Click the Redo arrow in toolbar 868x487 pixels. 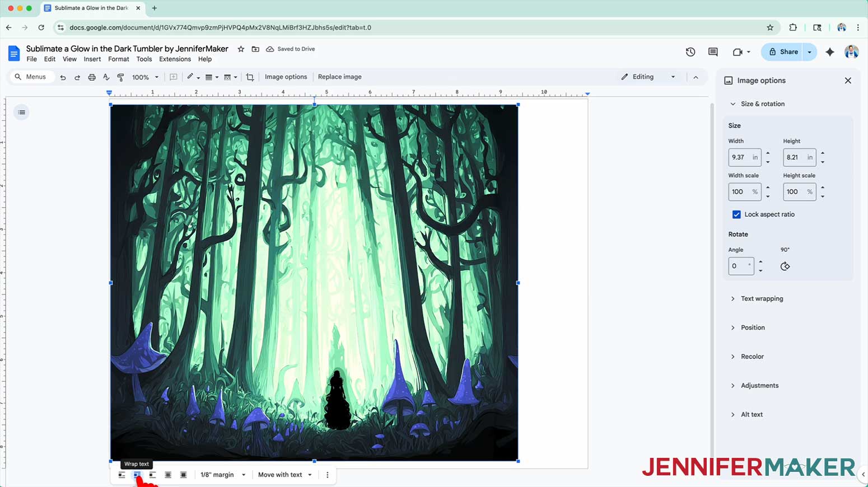coord(77,77)
